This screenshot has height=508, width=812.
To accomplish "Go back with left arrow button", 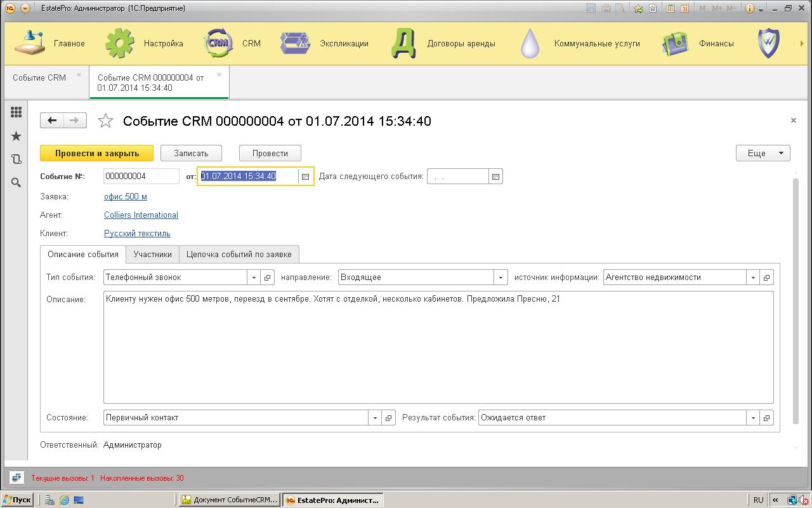I will coord(52,120).
